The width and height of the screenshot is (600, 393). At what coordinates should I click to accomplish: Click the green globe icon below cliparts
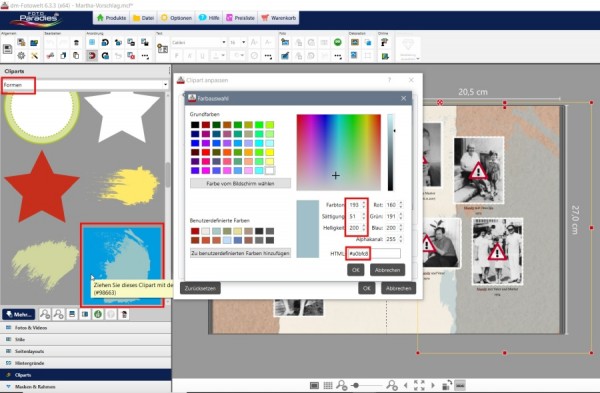[98, 314]
